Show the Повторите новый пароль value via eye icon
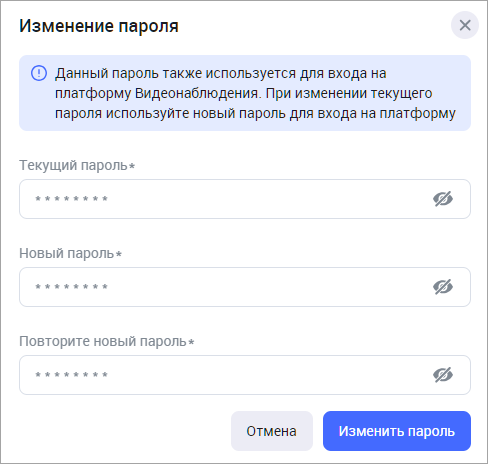Image resolution: width=488 pixels, height=464 pixels. click(443, 375)
